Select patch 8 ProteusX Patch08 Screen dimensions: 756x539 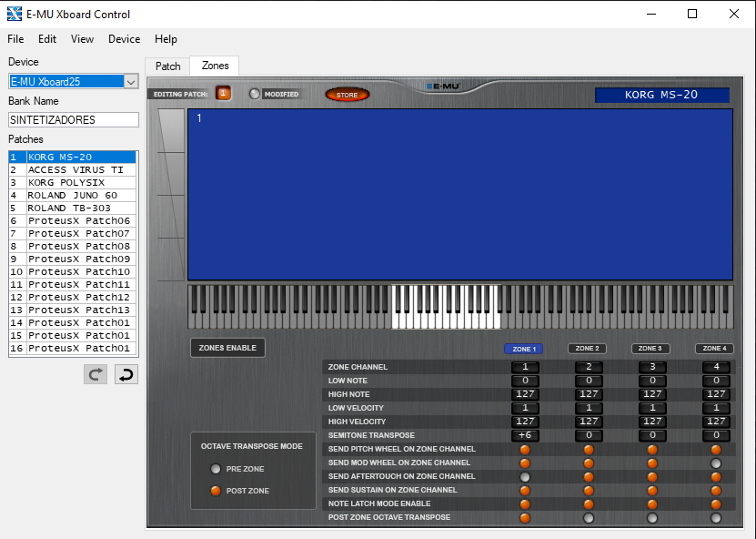pos(72,246)
